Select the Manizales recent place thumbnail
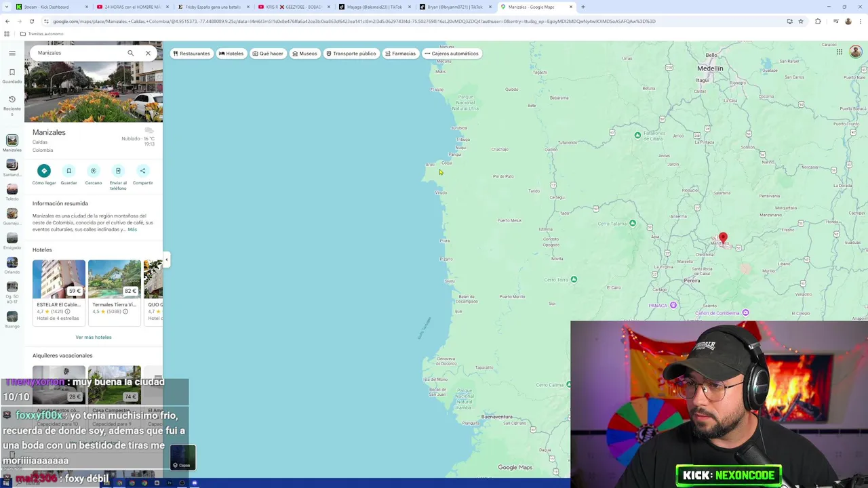The height and width of the screenshot is (488, 868). click(12, 140)
